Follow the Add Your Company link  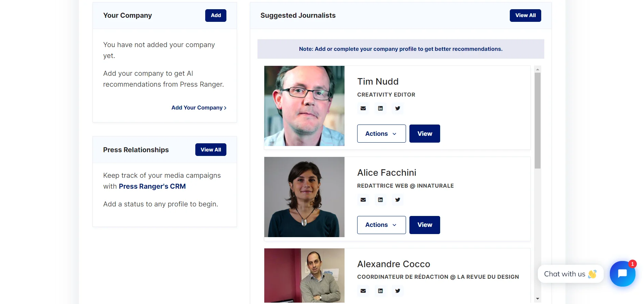pyautogui.click(x=199, y=108)
